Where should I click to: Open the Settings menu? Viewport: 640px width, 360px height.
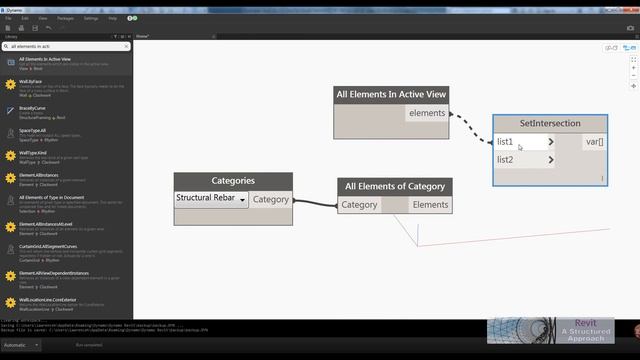91,18
